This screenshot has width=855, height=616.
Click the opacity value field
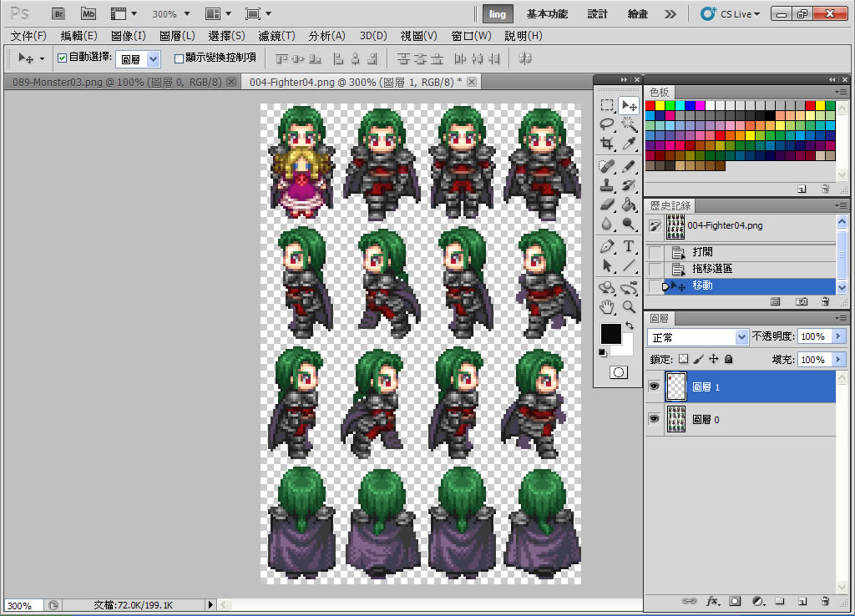point(815,336)
